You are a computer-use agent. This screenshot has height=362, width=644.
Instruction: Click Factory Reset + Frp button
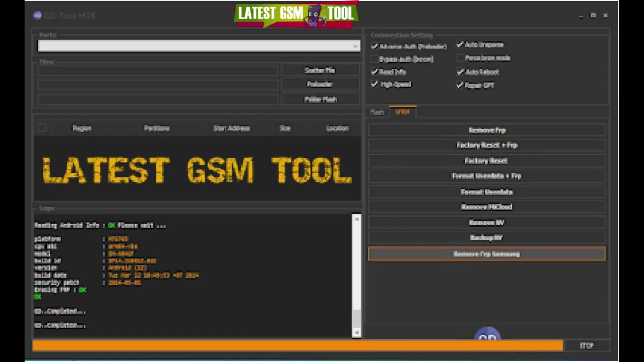(x=487, y=145)
